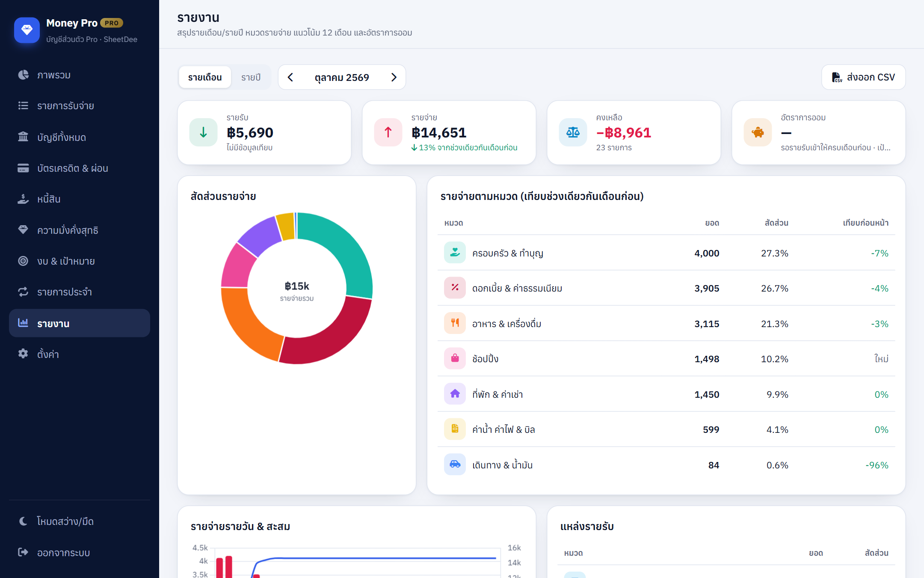
Task: Click the green รายรับ down-arrow icon
Action: point(204,132)
